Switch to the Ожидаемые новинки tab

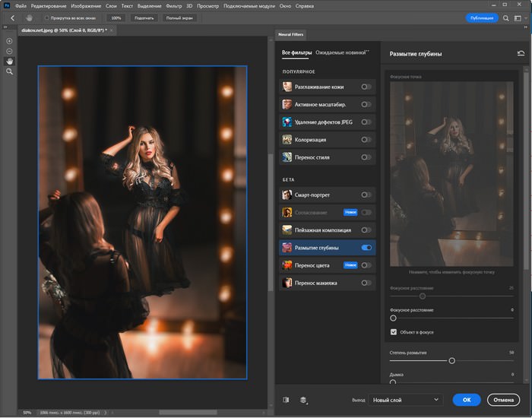pyautogui.click(x=342, y=53)
